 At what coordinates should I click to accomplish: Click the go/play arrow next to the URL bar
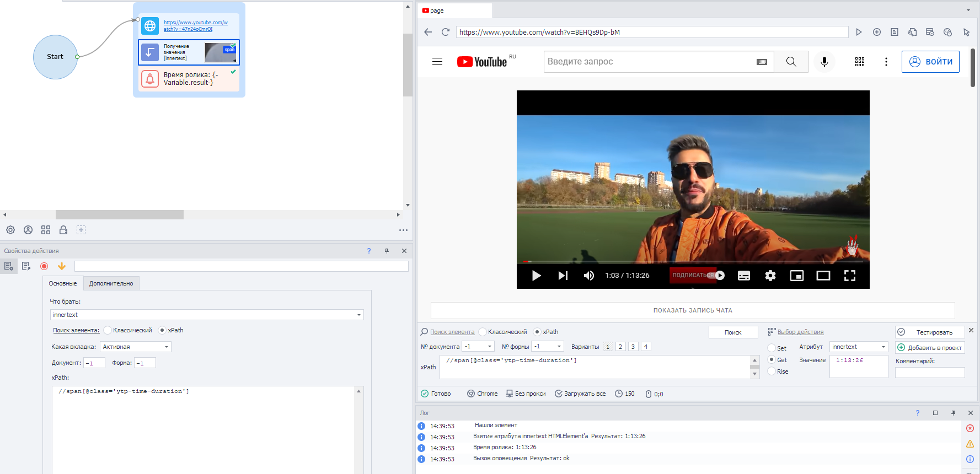[859, 32]
